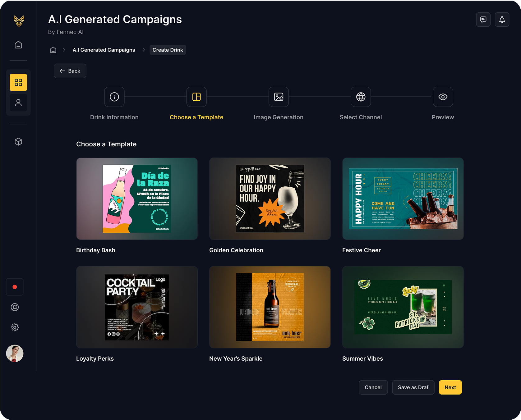The height and width of the screenshot is (420, 521).
Task: Click the Image Generation step picture icon
Action: (x=279, y=97)
